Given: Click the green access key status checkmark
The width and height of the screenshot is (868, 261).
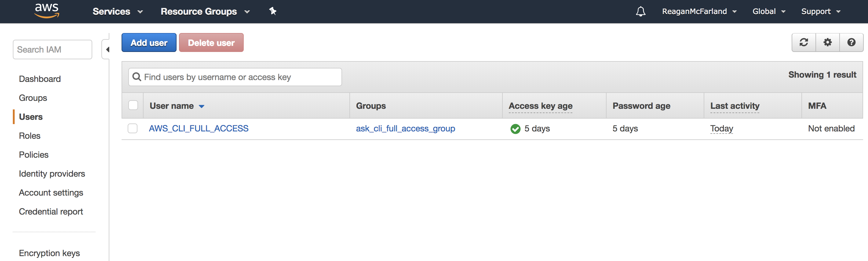Looking at the screenshot, I should [515, 129].
